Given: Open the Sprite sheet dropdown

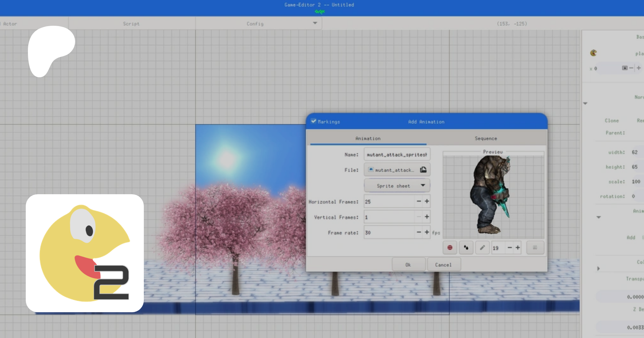Looking at the screenshot, I should tap(397, 186).
